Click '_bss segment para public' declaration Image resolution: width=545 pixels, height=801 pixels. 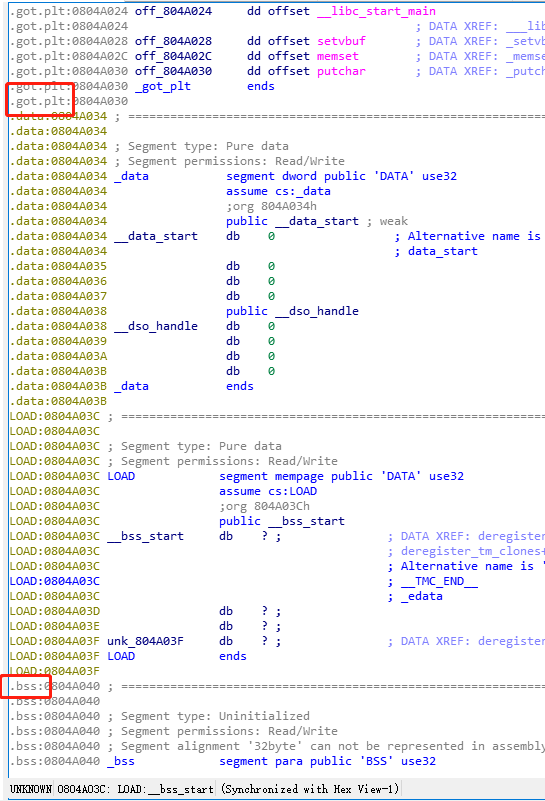pos(271,761)
